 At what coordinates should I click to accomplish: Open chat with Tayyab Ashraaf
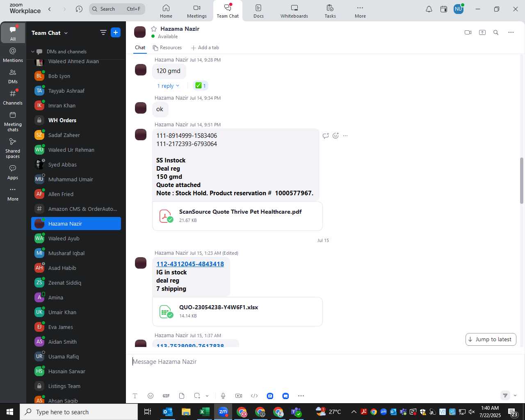pyautogui.click(x=76, y=91)
